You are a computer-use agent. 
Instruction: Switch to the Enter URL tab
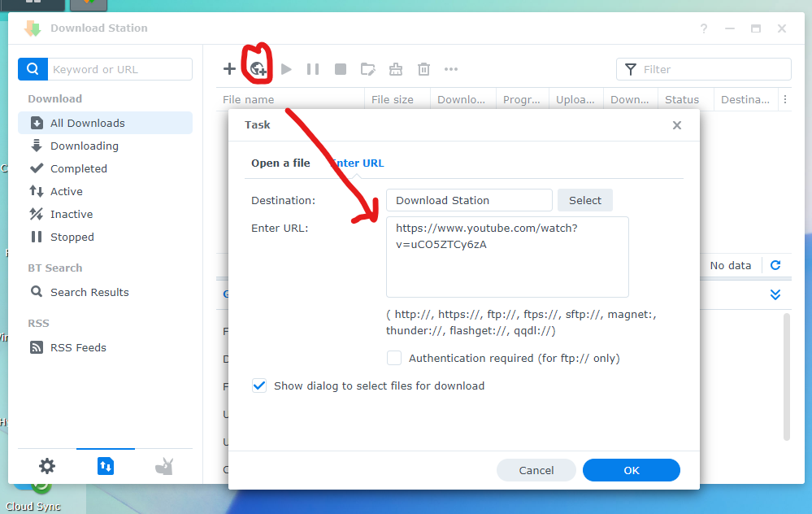pos(358,163)
